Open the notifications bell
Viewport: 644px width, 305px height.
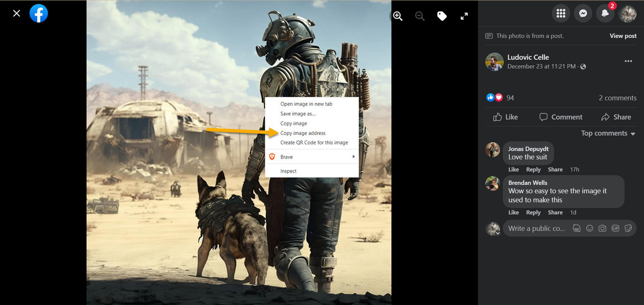tap(605, 14)
